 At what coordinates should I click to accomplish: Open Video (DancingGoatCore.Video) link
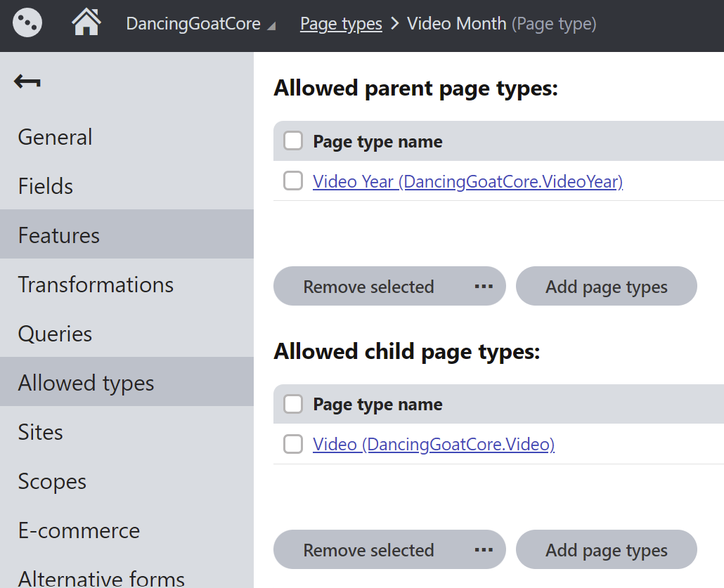pos(434,445)
